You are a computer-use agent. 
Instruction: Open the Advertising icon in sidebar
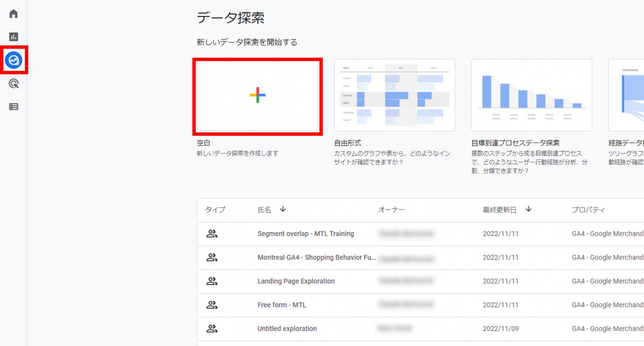coord(14,83)
